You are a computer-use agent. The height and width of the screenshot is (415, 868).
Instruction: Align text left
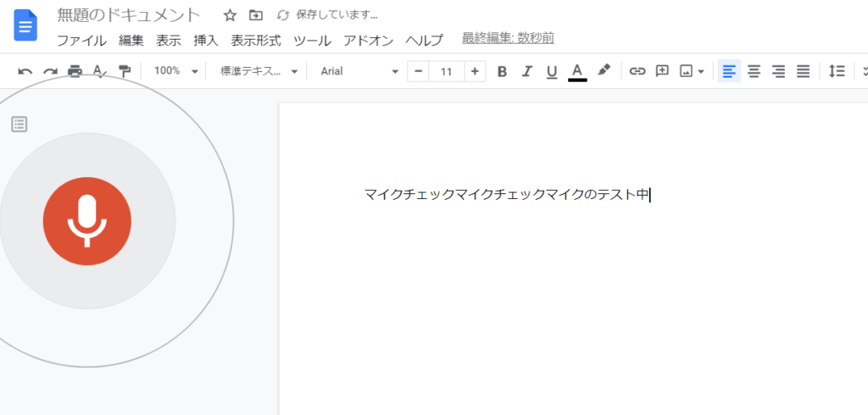(x=729, y=71)
